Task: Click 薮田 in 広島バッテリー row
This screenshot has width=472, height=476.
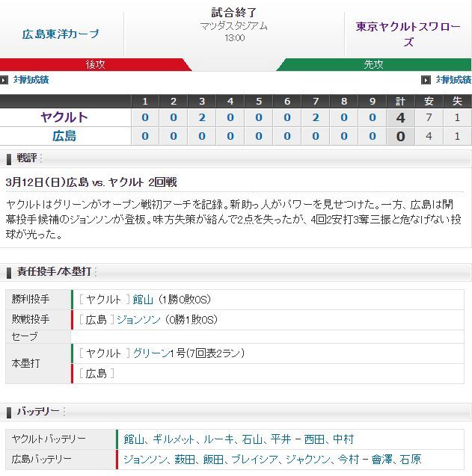Action: click(x=185, y=460)
